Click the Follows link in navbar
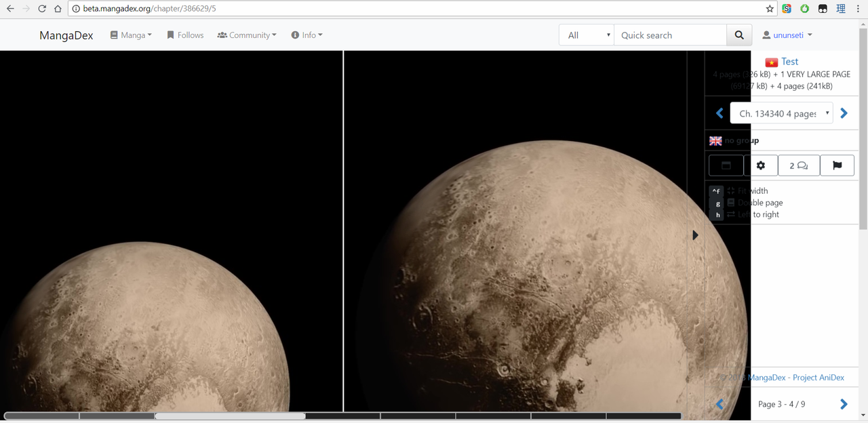 [185, 35]
